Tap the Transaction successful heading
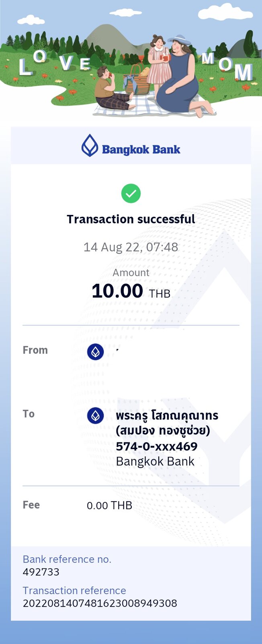Screen dimensions: 262x644 (x=131, y=219)
